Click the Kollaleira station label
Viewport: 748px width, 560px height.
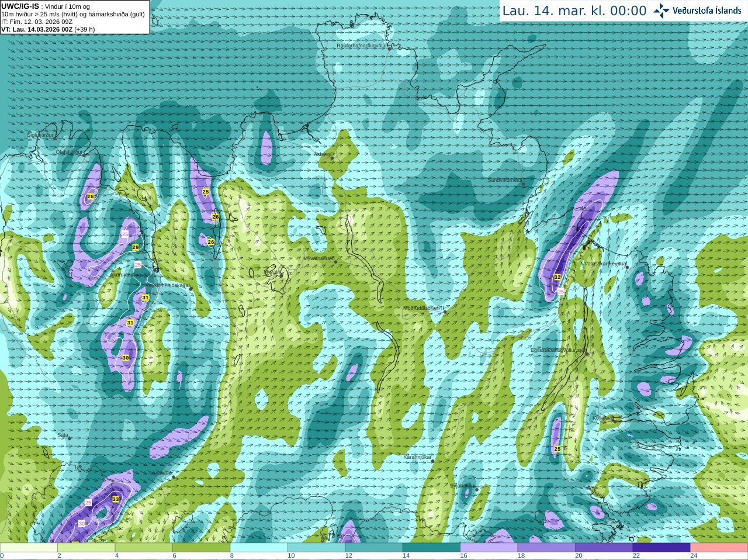coord(603,418)
